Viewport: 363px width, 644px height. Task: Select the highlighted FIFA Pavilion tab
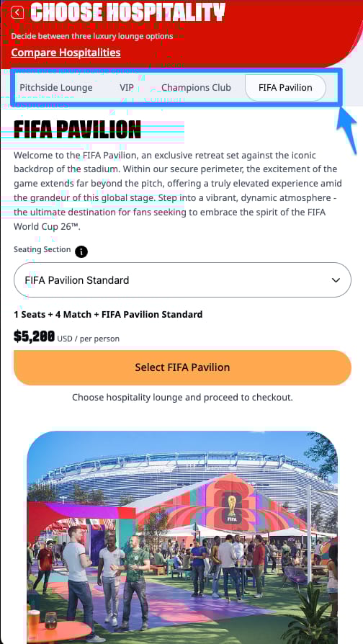pos(285,87)
